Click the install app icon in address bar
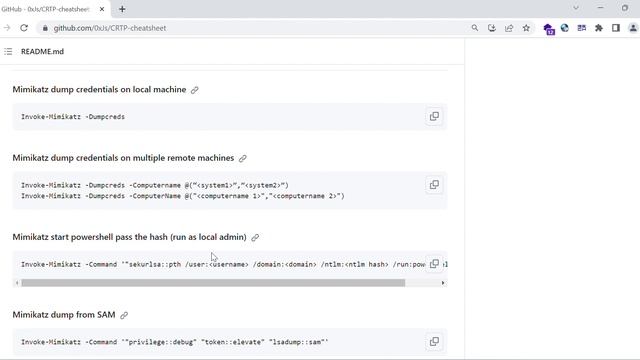Viewport: 640px width, 360px height. click(x=492, y=28)
